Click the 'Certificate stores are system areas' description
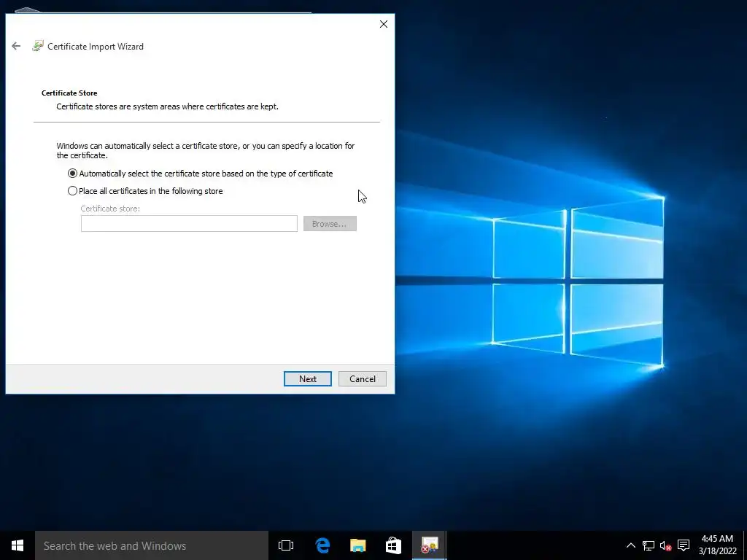This screenshot has width=747, height=560. 167,106
